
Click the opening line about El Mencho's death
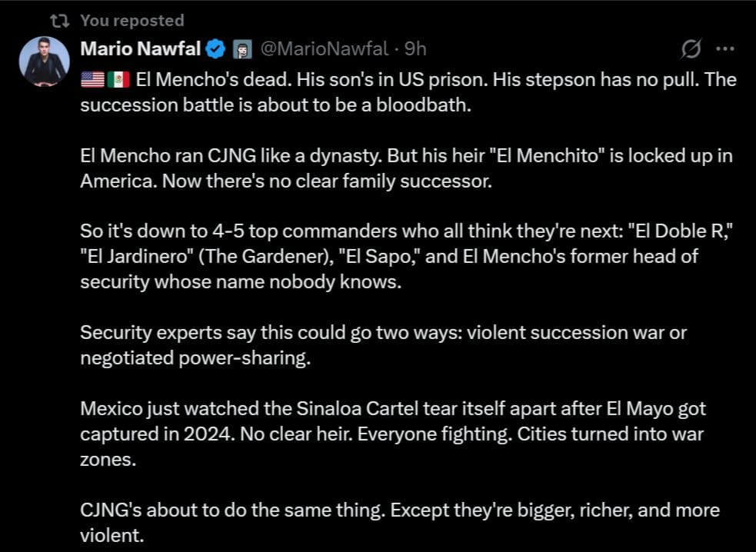406,91
